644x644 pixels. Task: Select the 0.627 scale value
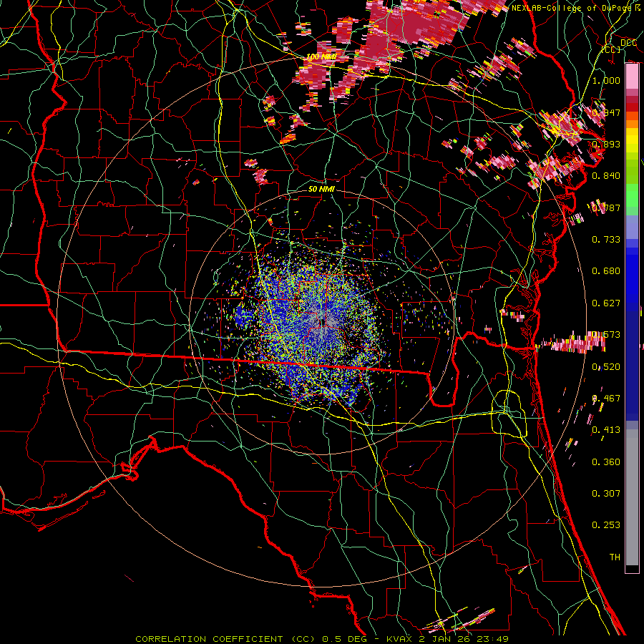(x=606, y=303)
